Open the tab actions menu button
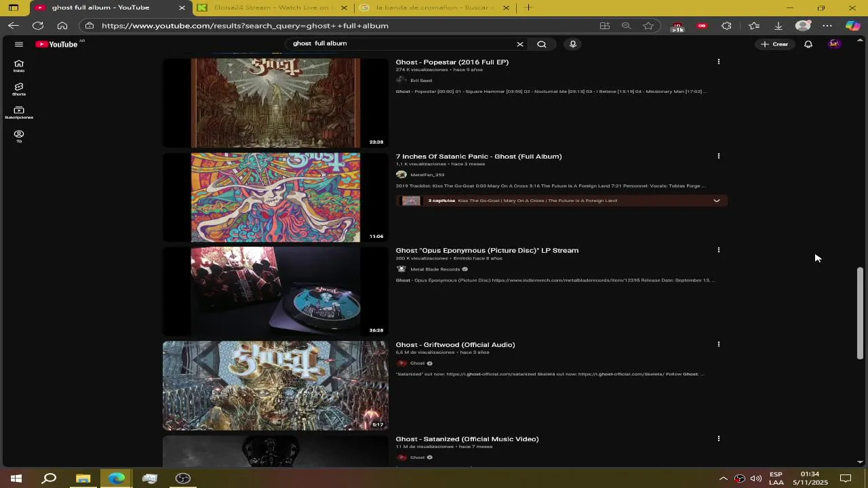868x488 pixels. tap(14, 7)
